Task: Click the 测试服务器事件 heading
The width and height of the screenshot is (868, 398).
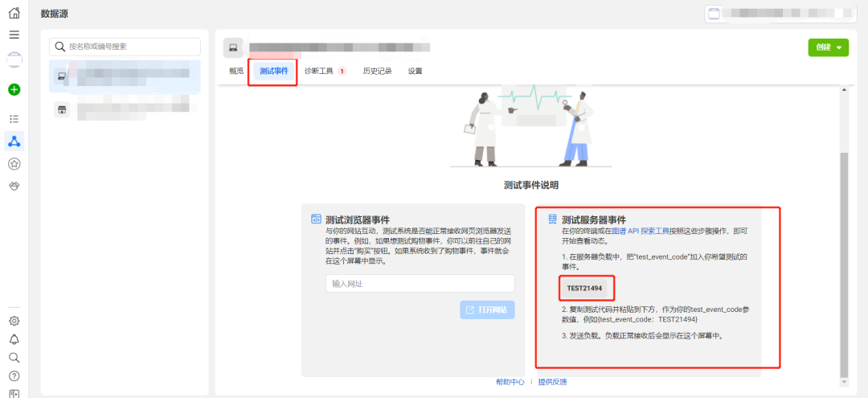Action: click(x=594, y=220)
